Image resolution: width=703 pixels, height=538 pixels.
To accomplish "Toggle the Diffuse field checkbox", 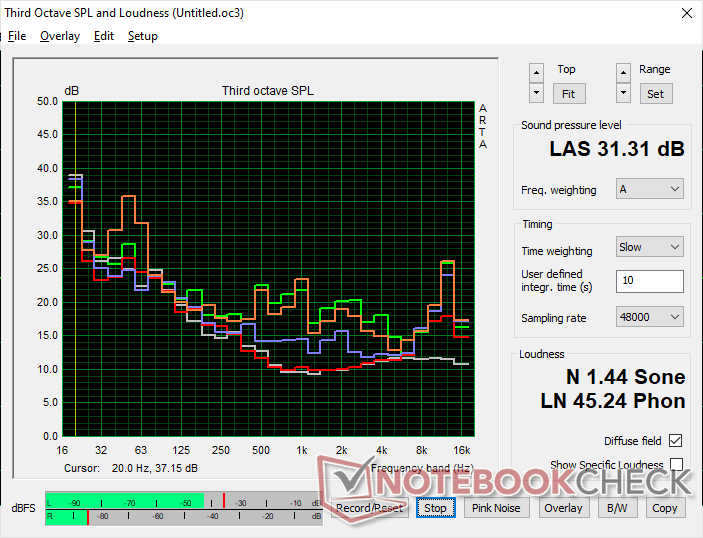I will click(675, 441).
